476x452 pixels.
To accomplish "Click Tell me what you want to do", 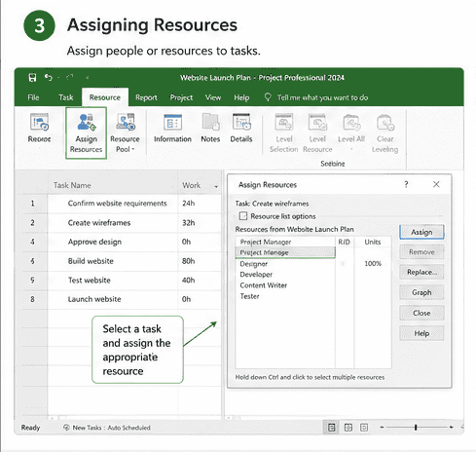I will coord(322,97).
